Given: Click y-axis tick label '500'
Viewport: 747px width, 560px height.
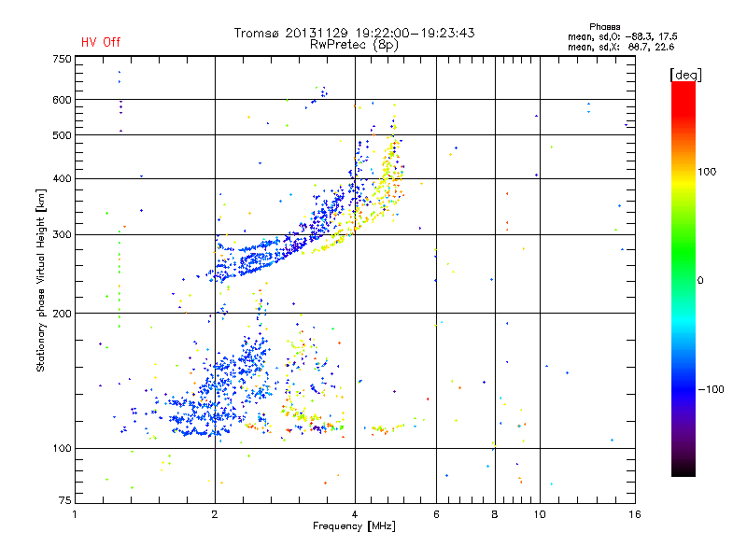Looking at the screenshot, I should 63,135.
